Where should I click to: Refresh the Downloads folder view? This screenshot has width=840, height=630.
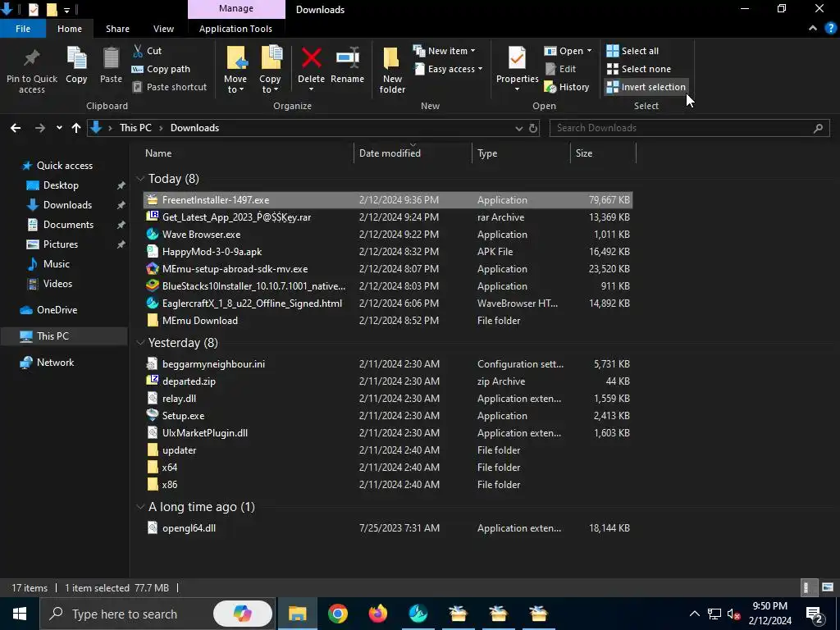pyautogui.click(x=533, y=128)
